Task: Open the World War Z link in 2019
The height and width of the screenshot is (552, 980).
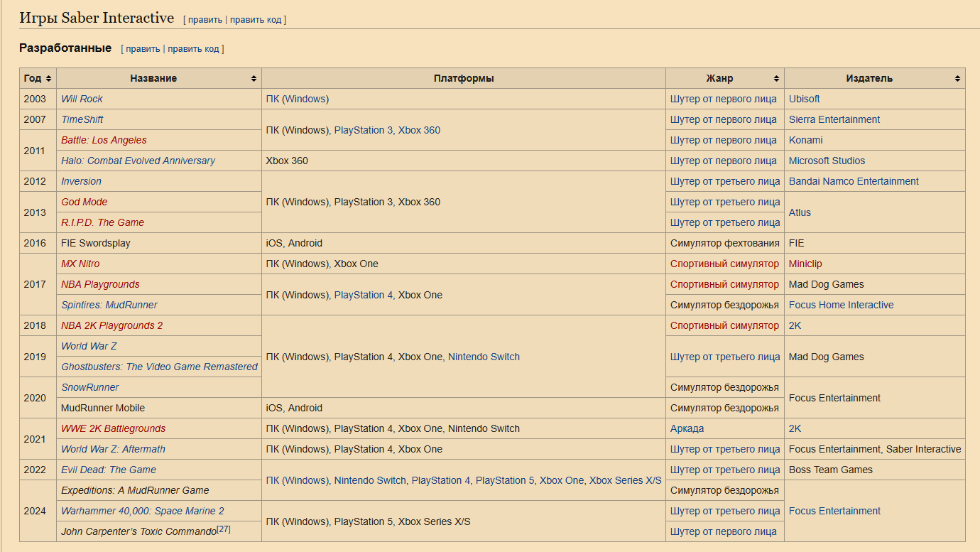Action: point(89,346)
